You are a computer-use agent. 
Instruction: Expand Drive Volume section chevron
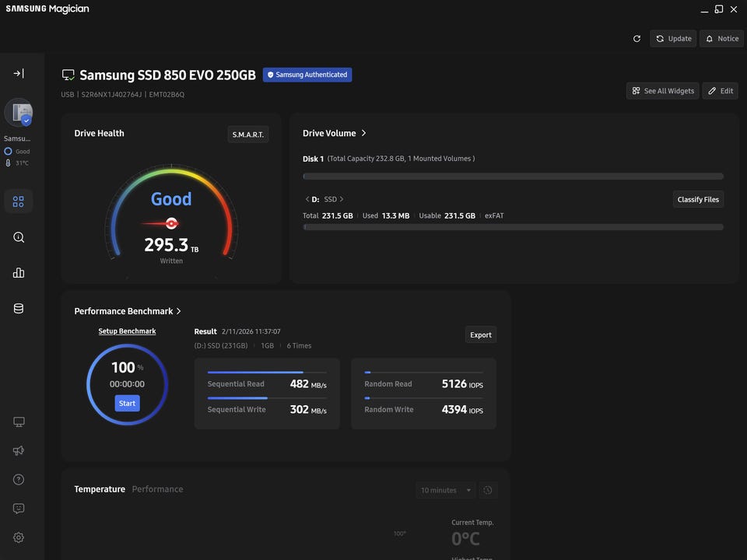(364, 133)
